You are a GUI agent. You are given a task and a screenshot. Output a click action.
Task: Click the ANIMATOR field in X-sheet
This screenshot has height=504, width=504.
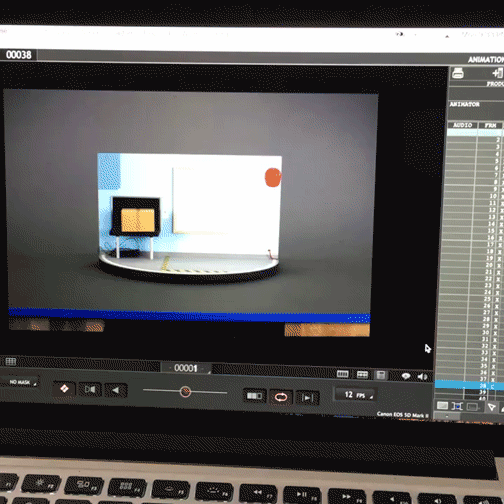click(476, 110)
